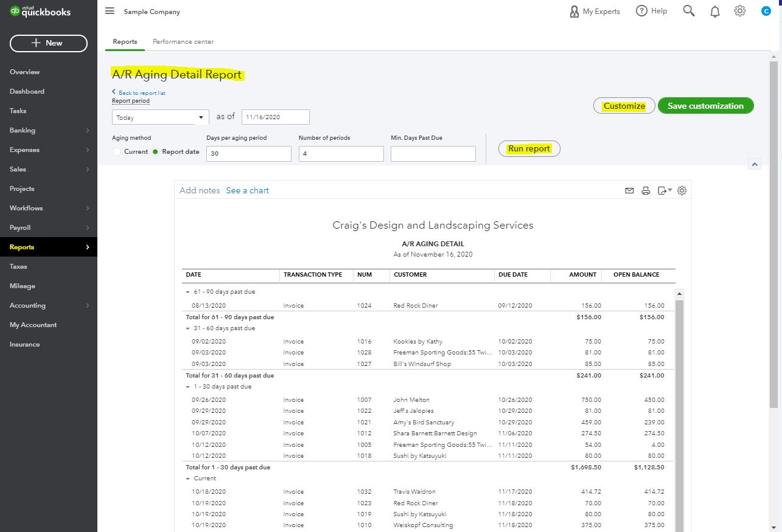The image size is (782, 532).
Task: Select the Current aging method radio
Action: (117, 151)
